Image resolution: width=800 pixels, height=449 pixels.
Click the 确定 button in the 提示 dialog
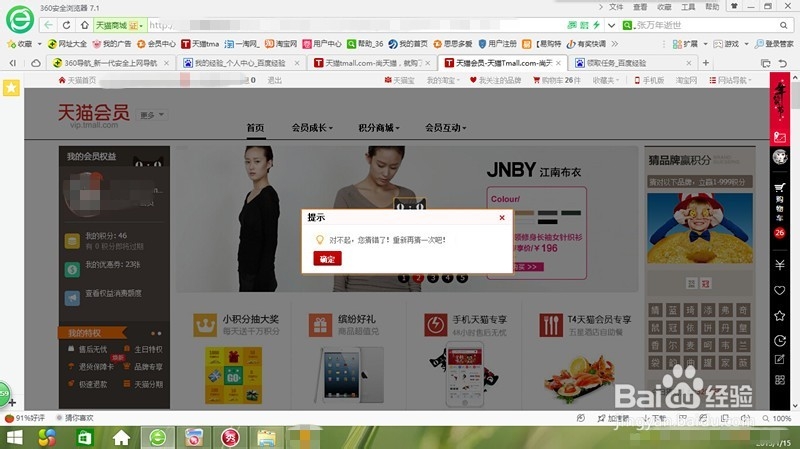tap(327, 259)
